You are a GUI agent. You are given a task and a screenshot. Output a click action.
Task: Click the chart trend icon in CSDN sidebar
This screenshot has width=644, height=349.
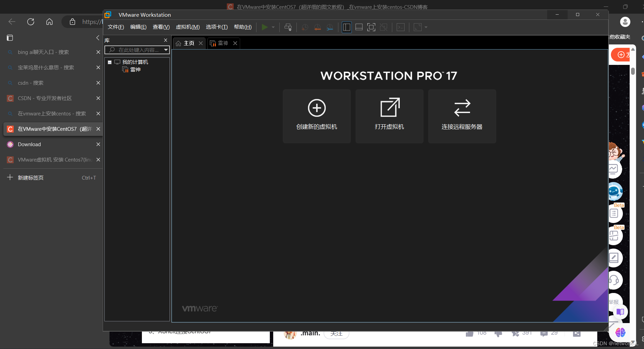[615, 169]
